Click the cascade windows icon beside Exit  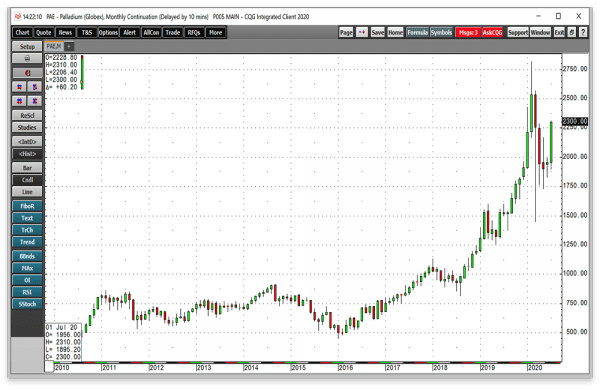572,33
